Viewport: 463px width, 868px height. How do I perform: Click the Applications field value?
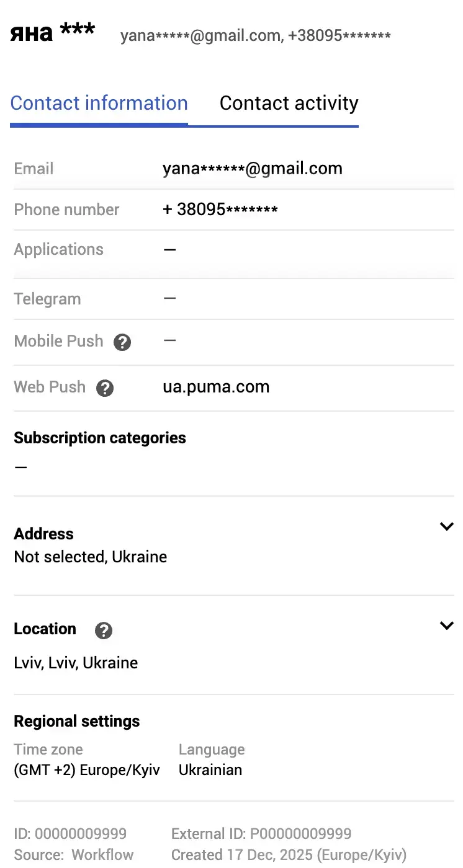(x=169, y=249)
